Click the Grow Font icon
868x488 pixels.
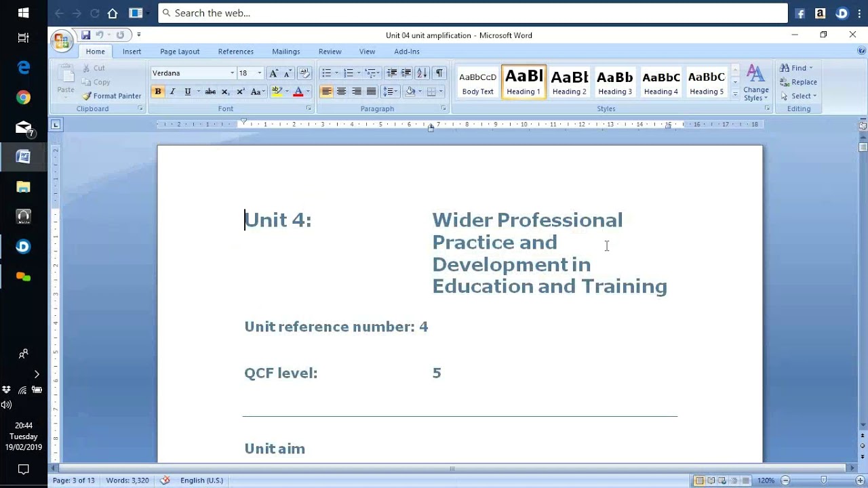273,73
